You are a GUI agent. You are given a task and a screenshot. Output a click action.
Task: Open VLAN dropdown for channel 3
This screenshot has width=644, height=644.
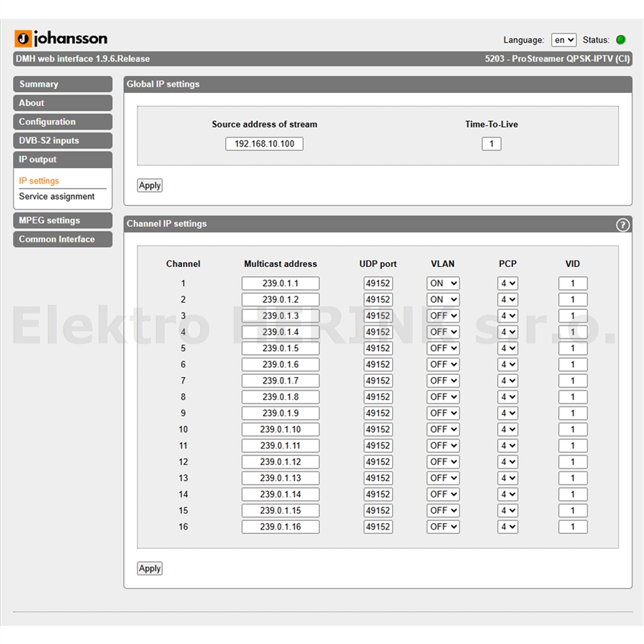tap(443, 316)
